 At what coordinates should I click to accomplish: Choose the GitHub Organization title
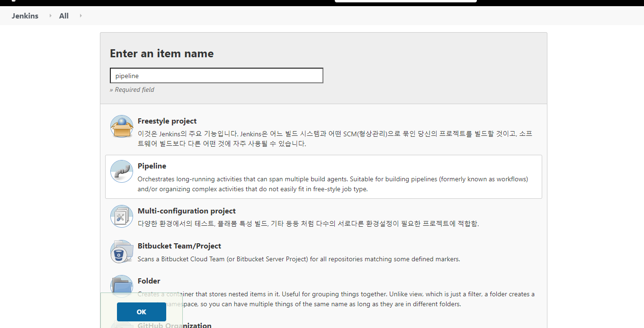coord(175,325)
